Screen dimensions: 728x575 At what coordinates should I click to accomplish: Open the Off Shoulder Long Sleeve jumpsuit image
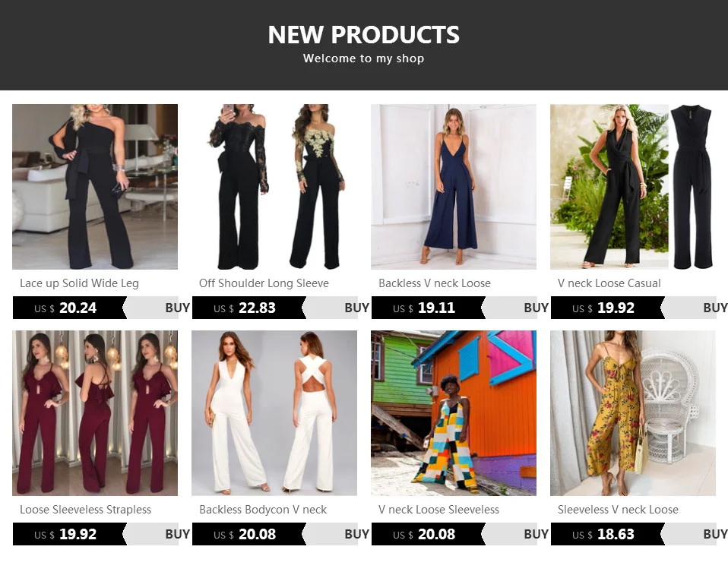tap(274, 187)
